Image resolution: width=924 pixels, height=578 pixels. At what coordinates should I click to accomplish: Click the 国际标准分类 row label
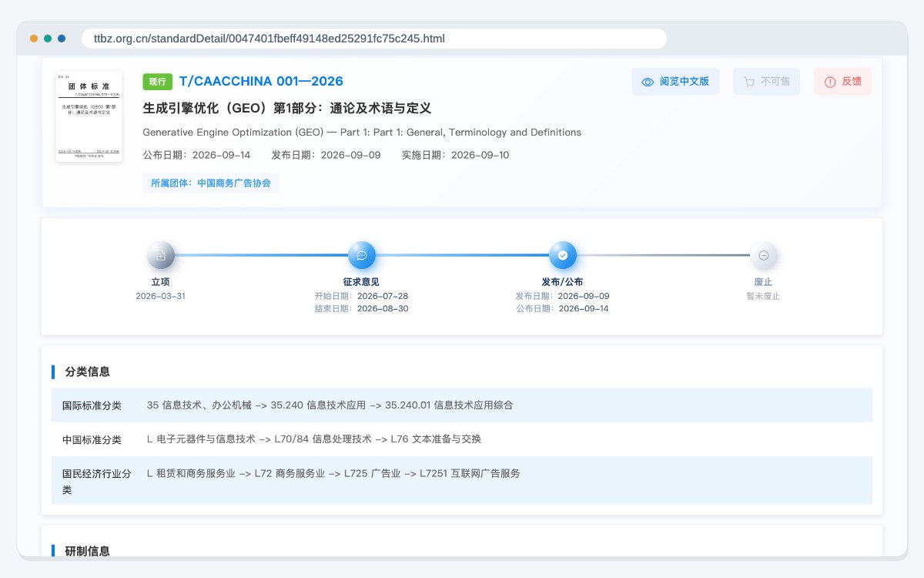click(x=92, y=405)
